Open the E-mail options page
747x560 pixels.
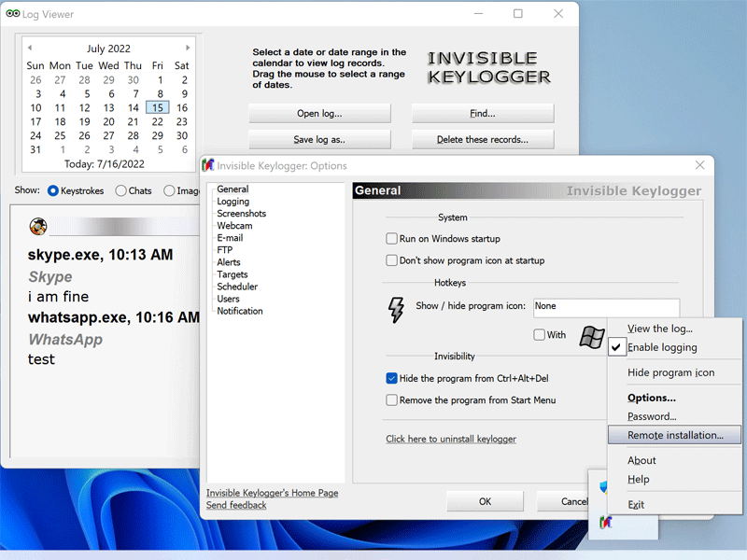(x=230, y=238)
